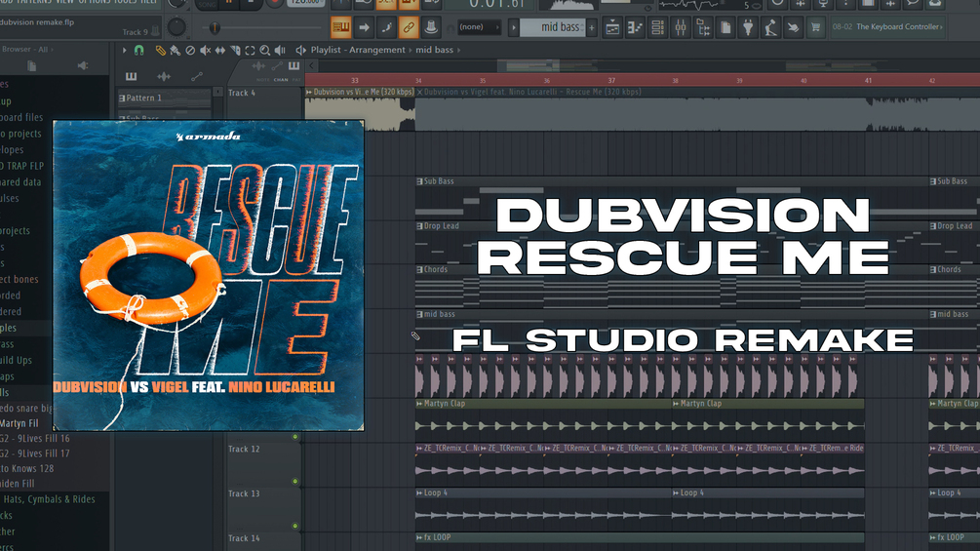The width and height of the screenshot is (980, 551).
Task: Click mid bass breadcrumb in playlist title
Action: [434, 50]
